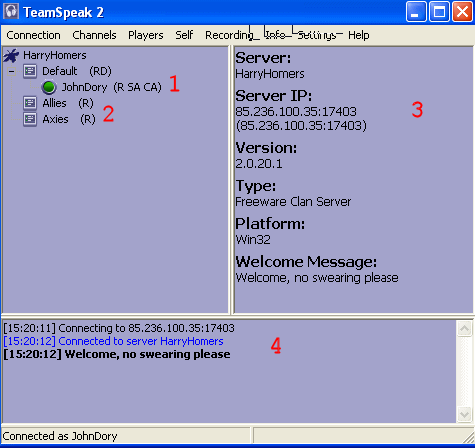The image size is (475, 448).
Task: Click the TeamSpeak headset title bar icon
Action: [11, 12]
